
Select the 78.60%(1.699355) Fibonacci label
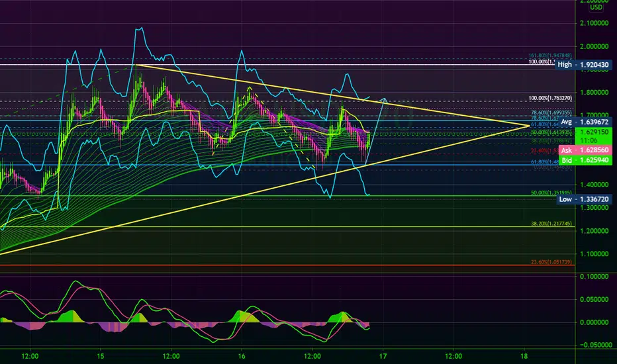pos(551,113)
